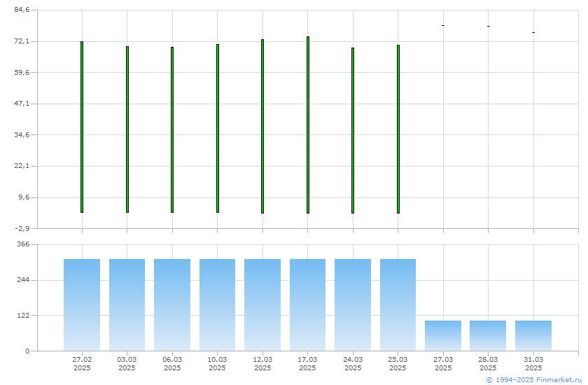The height and width of the screenshot is (385, 588).
Task: Click the blue volume bar for 06.03 2025
Action: point(172,304)
